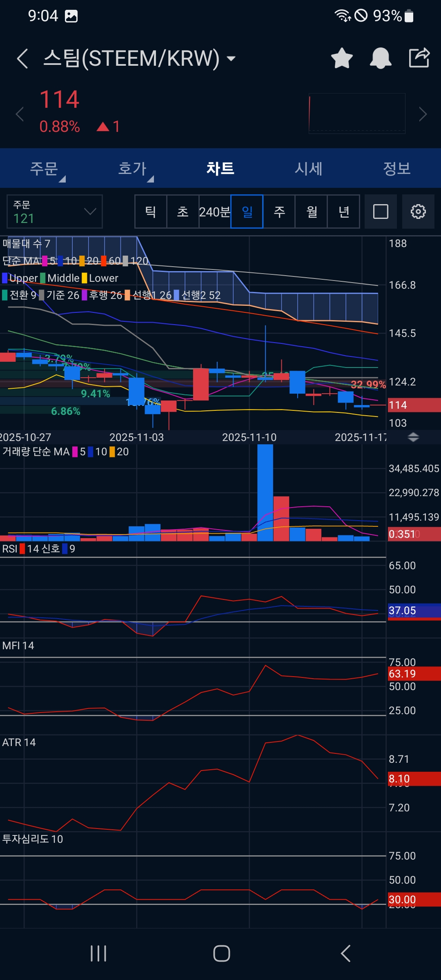This screenshot has width=441, height=980.
Task: Tap the large blue volume bar
Action: (x=265, y=493)
